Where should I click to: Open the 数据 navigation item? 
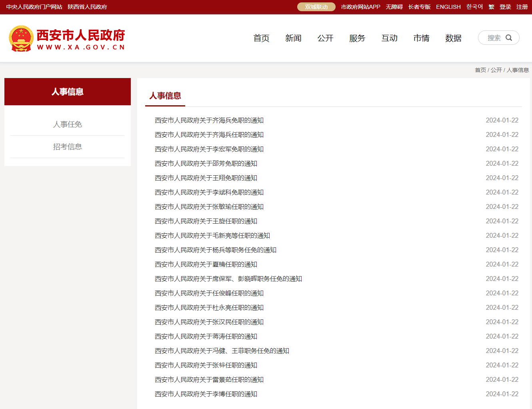click(x=453, y=38)
